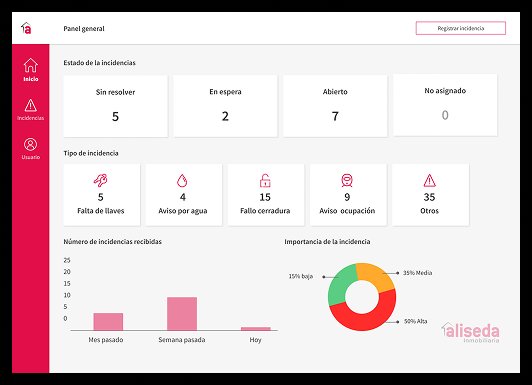Click the Semana pasada axis label

click(182, 340)
